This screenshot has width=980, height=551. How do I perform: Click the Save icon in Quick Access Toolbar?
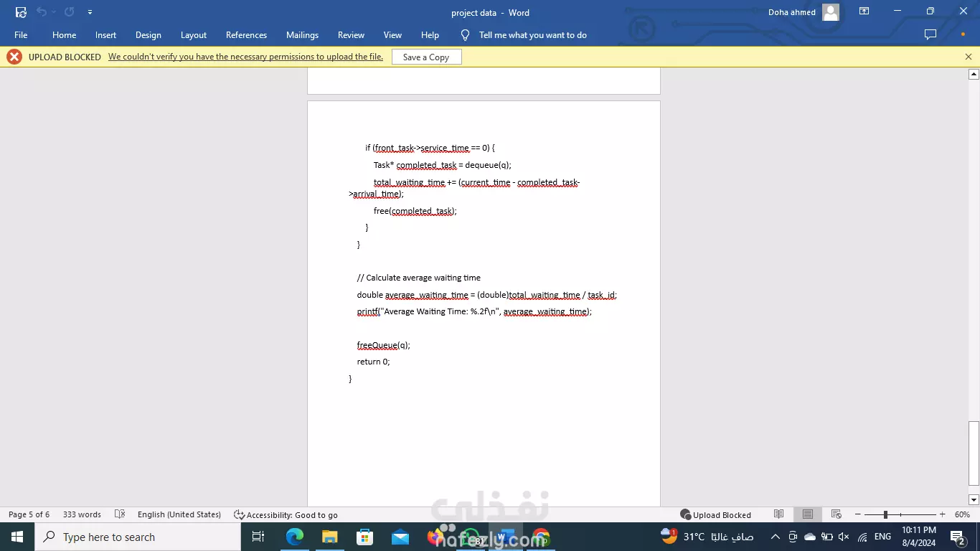click(x=21, y=12)
